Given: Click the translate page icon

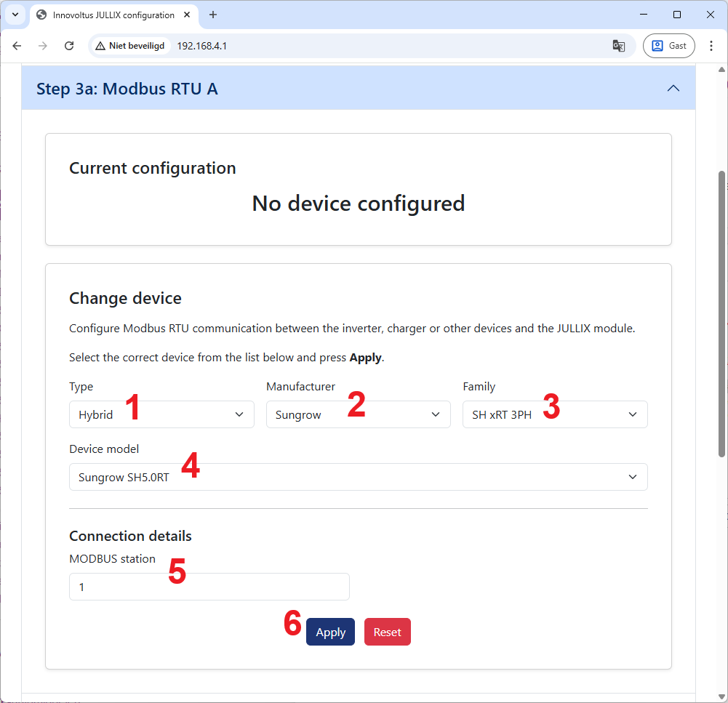Looking at the screenshot, I should coord(618,46).
